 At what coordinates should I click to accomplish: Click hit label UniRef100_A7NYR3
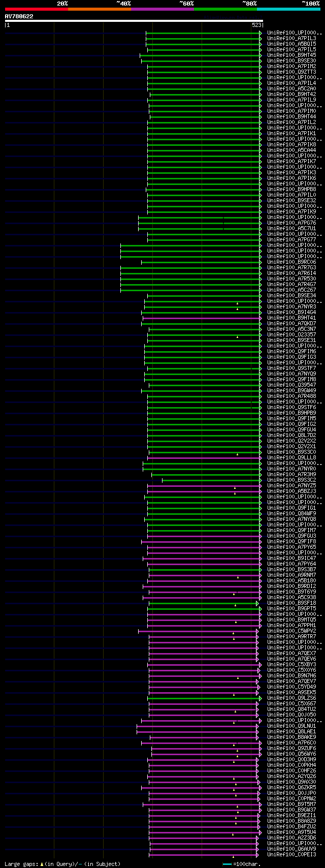pyautogui.click(x=291, y=306)
